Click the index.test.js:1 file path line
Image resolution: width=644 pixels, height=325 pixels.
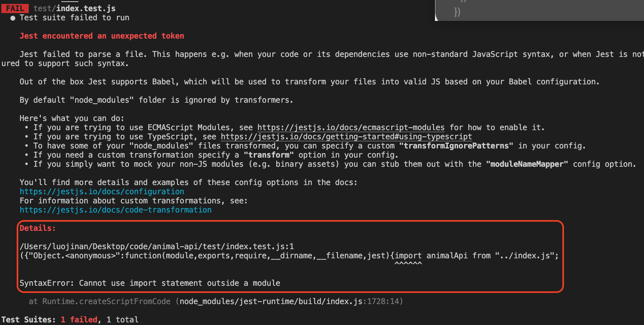point(157,247)
